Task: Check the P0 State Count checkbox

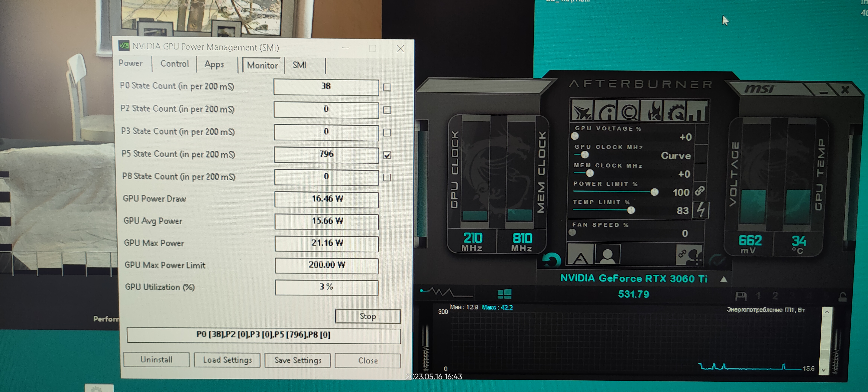Action: click(387, 87)
